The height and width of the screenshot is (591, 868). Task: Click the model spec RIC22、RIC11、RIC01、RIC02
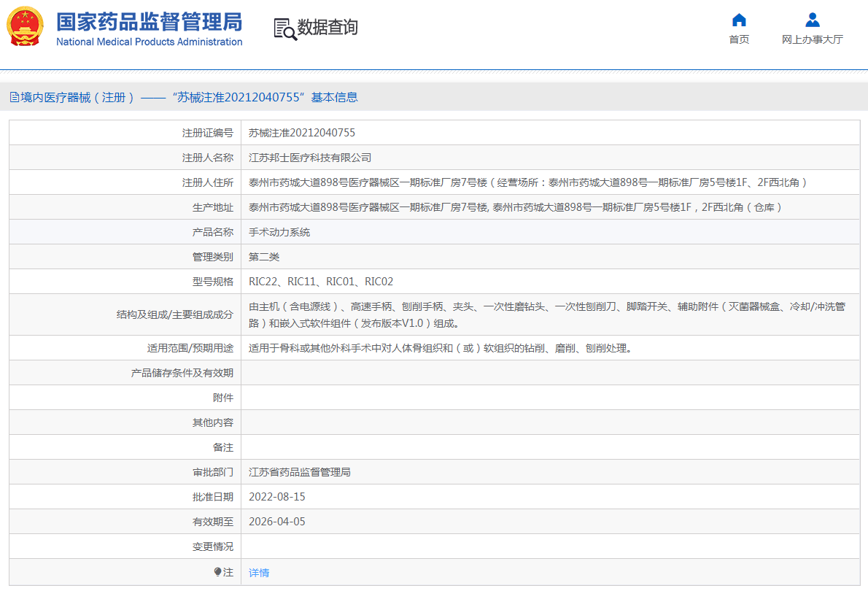point(321,282)
